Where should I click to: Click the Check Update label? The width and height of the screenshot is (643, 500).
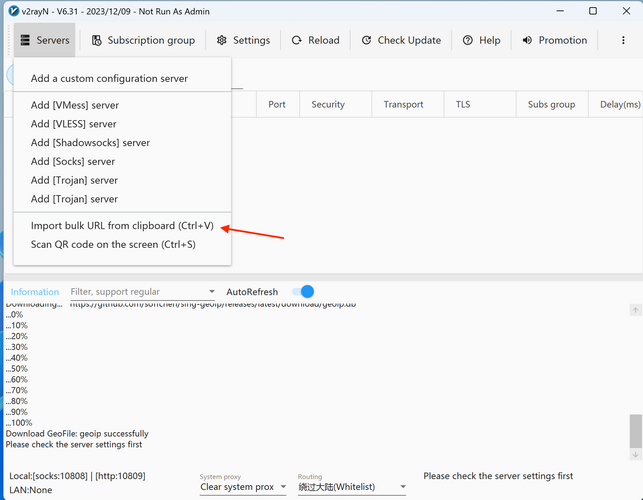coord(409,40)
